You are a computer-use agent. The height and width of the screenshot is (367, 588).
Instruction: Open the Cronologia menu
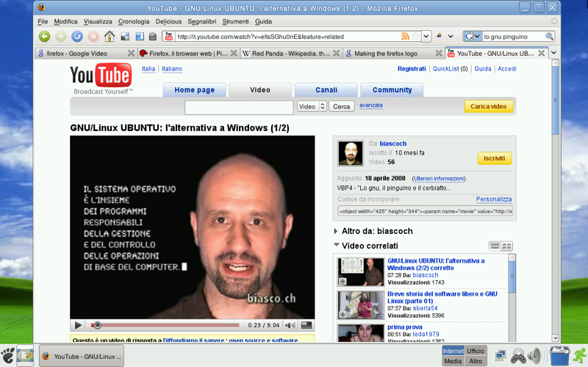point(134,21)
